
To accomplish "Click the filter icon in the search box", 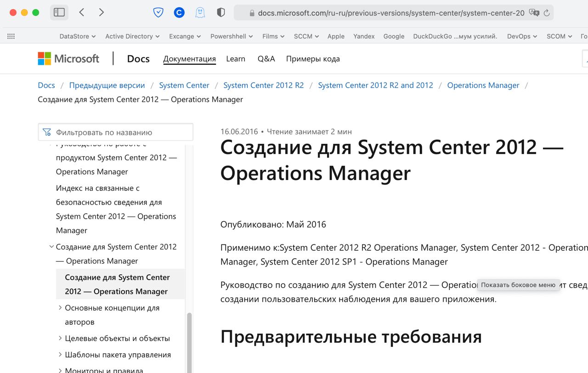I will 47,132.
